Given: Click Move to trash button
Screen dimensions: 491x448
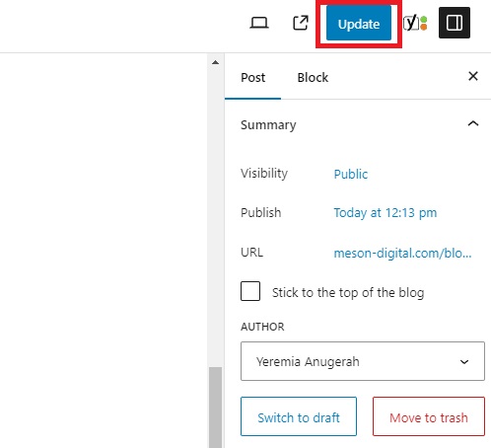Looking at the screenshot, I should [x=429, y=416].
